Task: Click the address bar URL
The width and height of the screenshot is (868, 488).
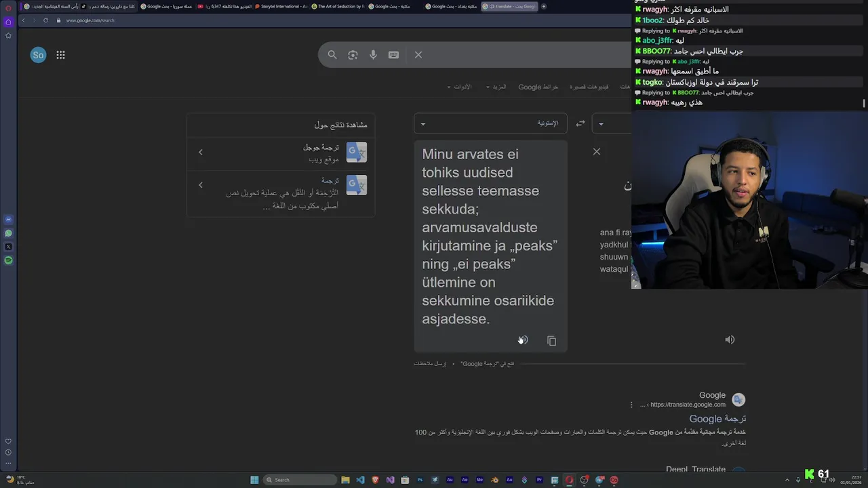Action: click(x=90, y=20)
